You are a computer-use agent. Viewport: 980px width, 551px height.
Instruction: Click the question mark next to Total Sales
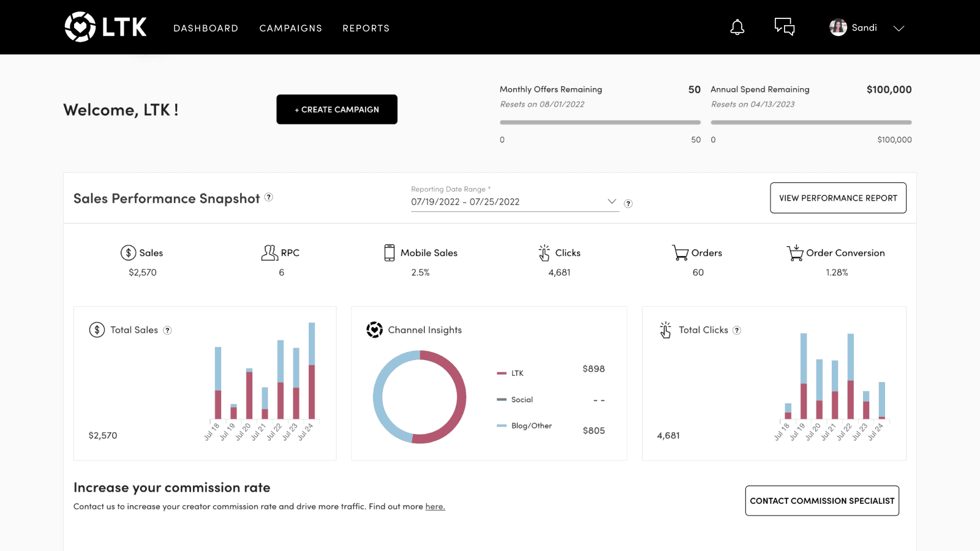pyautogui.click(x=167, y=330)
